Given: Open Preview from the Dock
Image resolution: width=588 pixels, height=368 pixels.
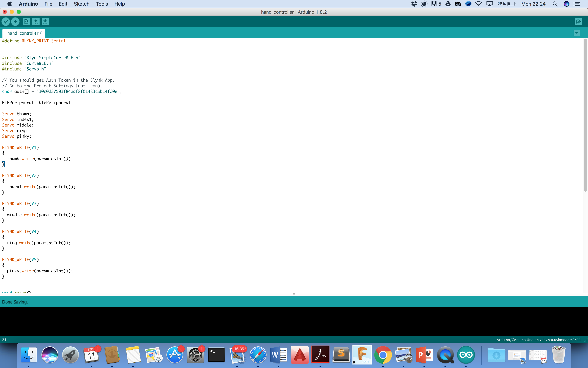Looking at the screenshot, I should [x=404, y=355].
